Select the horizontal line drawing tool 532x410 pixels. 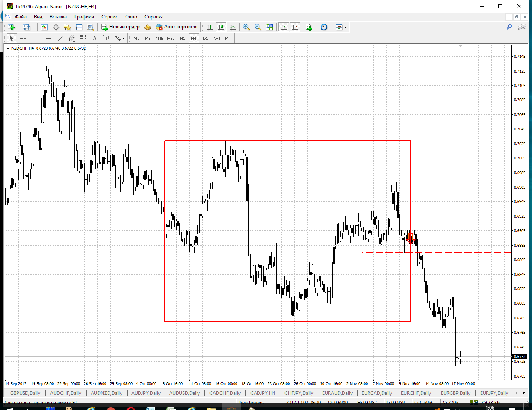pyautogui.click(x=49, y=38)
